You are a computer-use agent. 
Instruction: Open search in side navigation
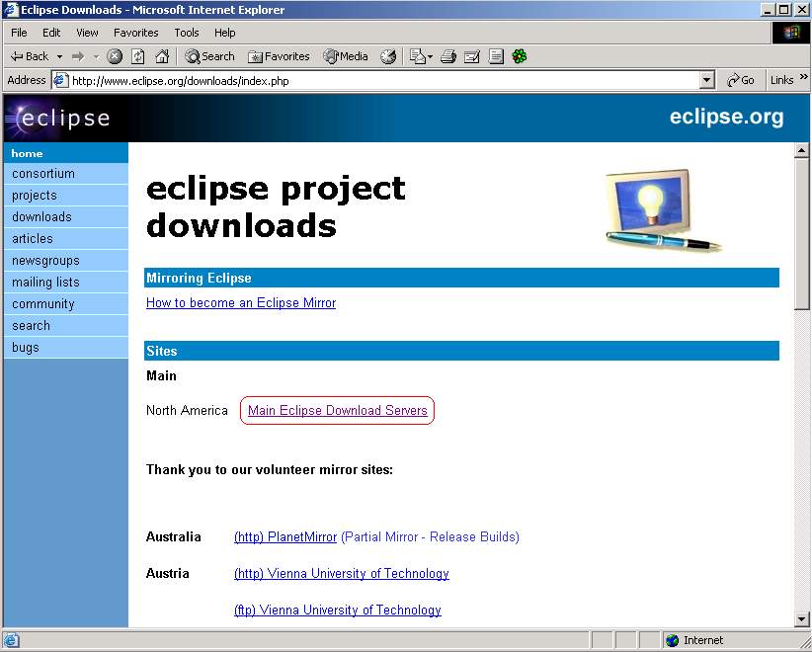click(x=66, y=326)
